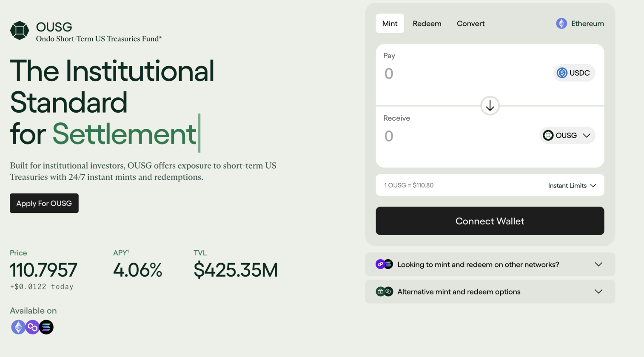Click the Ethereum network icon under Available on
The height and width of the screenshot is (357, 644).
pos(18,327)
